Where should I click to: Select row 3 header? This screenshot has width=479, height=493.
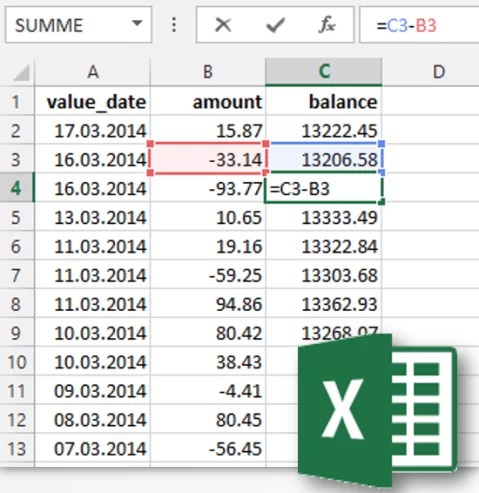16,159
